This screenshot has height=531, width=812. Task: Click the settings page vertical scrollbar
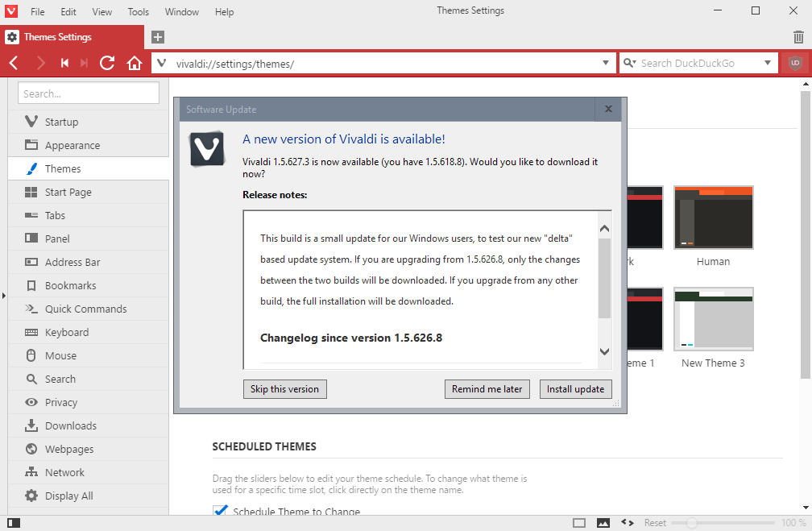click(806, 234)
